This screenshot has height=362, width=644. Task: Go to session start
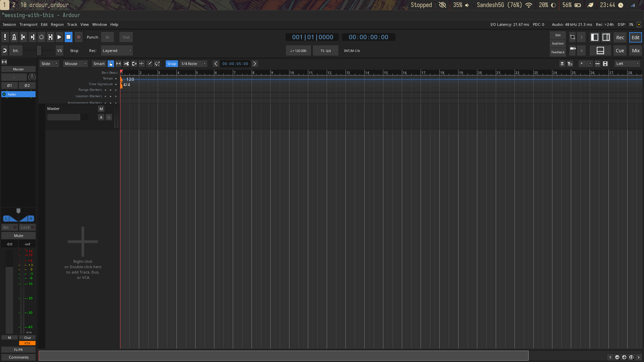pos(23,37)
